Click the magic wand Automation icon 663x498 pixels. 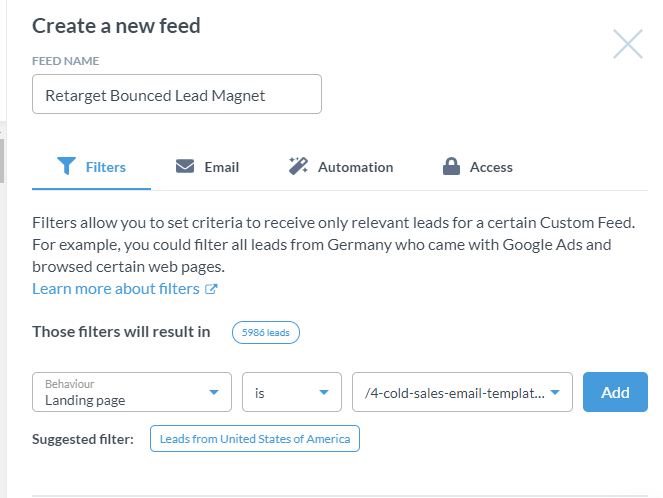(x=298, y=166)
